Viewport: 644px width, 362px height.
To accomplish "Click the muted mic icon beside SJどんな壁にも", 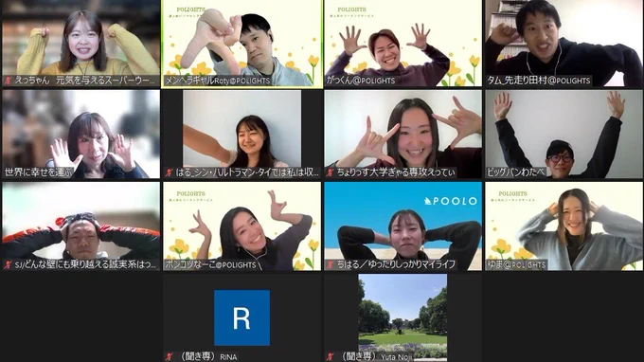I will 8,265.
